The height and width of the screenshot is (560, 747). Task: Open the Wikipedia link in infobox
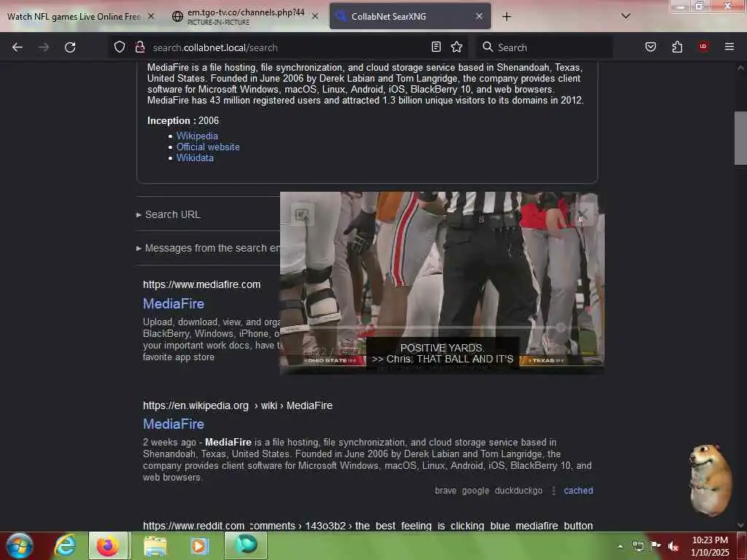click(197, 136)
